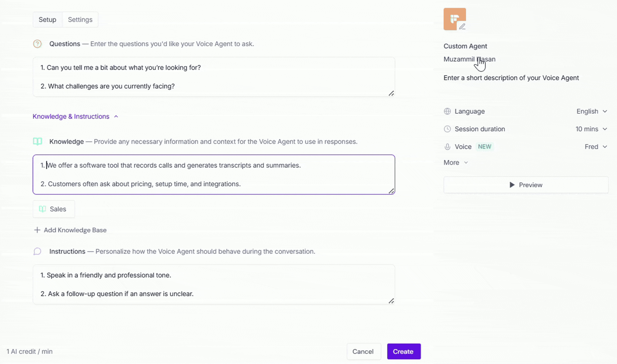
Task: Click the Muzzammil Hasan text
Action: coord(469,59)
